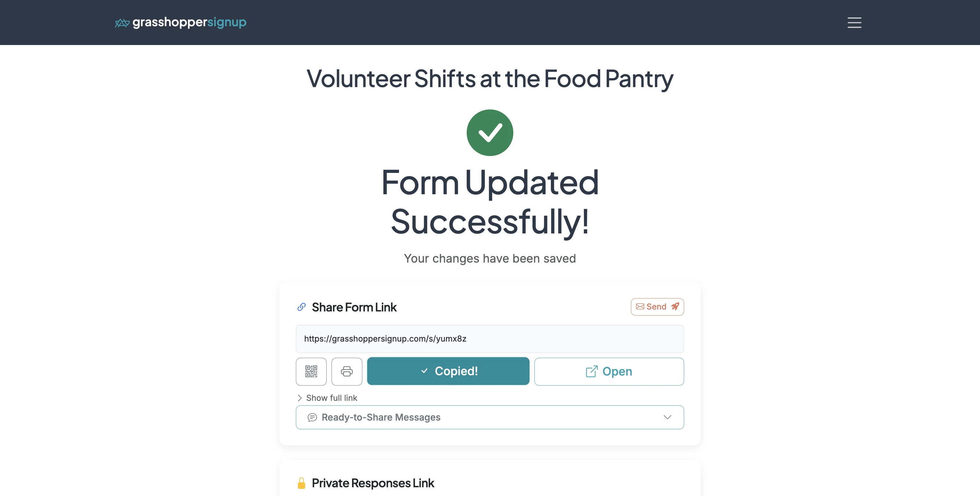
Task: Click the chevron arrow next to Show full link
Action: click(x=299, y=398)
